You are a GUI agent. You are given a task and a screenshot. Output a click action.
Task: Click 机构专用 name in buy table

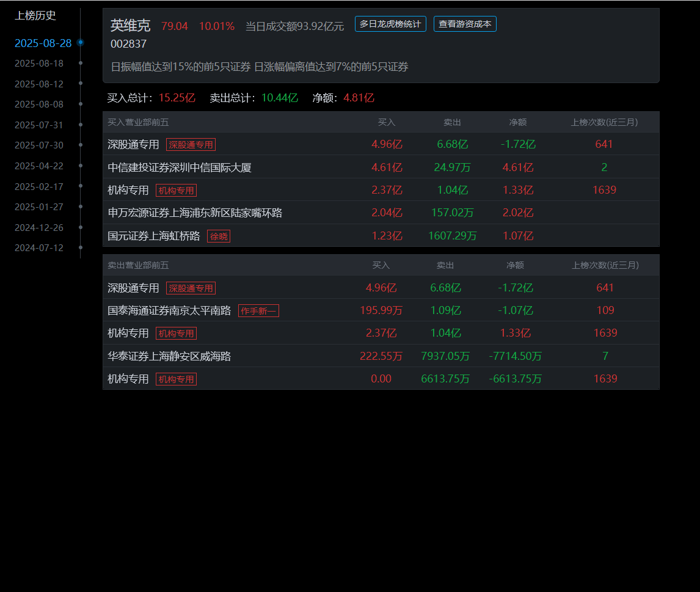[x=128, y=190]
